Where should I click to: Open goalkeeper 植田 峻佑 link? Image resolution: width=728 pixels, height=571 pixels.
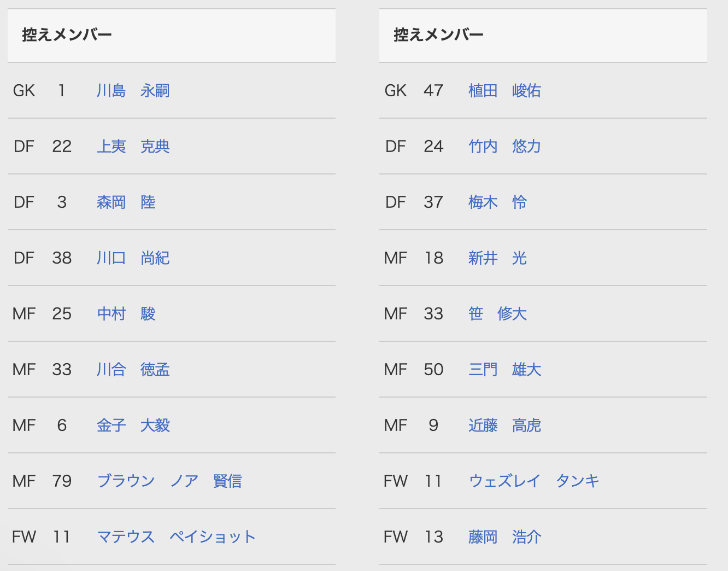[x=504, y=91]
